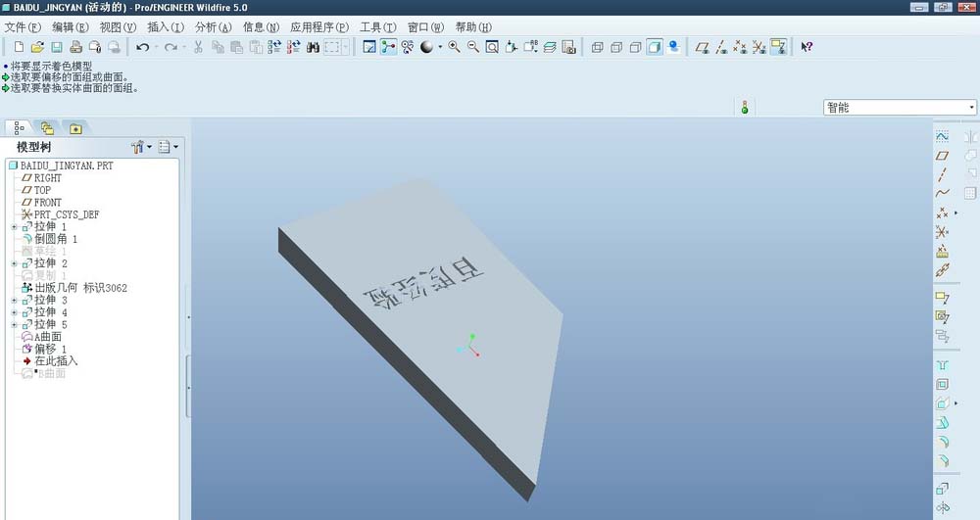Click the Repaint screen icon

coord(369,47)
